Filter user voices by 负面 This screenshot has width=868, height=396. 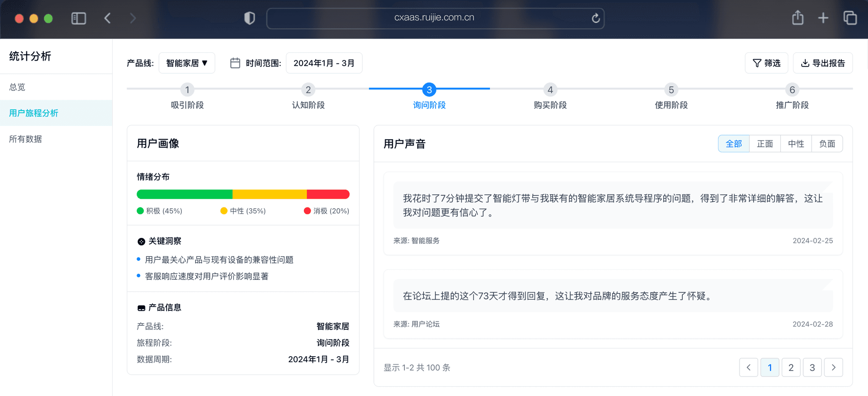pyautogui.click(x=827, y=144)
